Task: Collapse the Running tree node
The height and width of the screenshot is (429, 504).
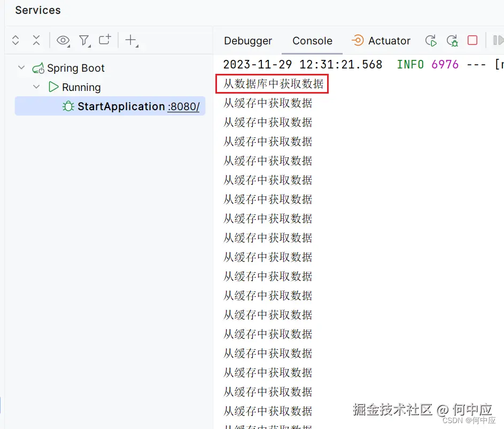Action: (36, 87)
